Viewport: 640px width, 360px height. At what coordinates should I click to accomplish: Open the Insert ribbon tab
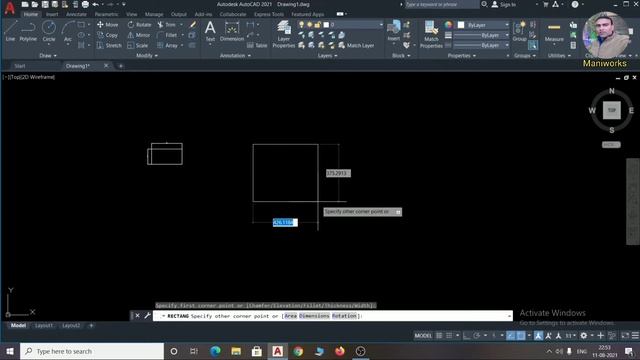pyautogui.click(x=52, y=14)
